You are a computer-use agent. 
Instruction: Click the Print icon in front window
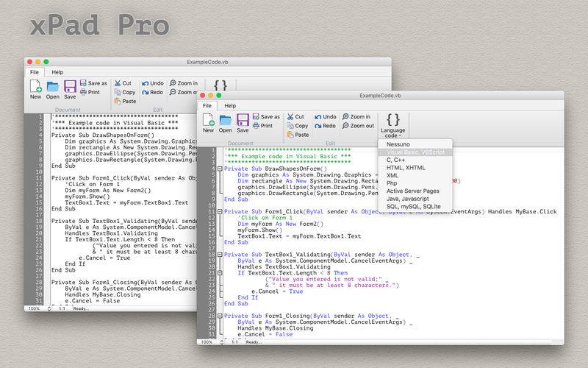click(262, 125)
